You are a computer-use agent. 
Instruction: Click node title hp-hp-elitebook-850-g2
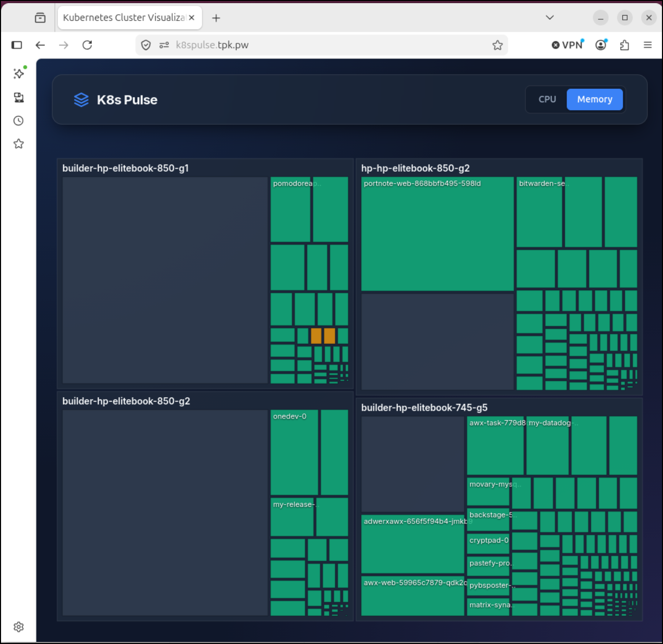(x=416, y=168)
